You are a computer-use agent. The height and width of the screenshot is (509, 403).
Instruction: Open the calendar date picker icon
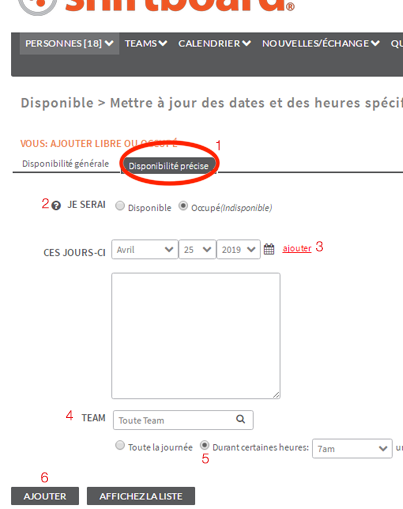(x=269, y=249)
